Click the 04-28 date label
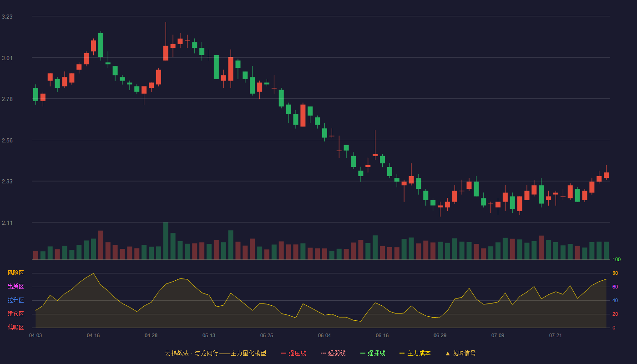The height and width of the screenshot is (364, 637). point(151,335)
